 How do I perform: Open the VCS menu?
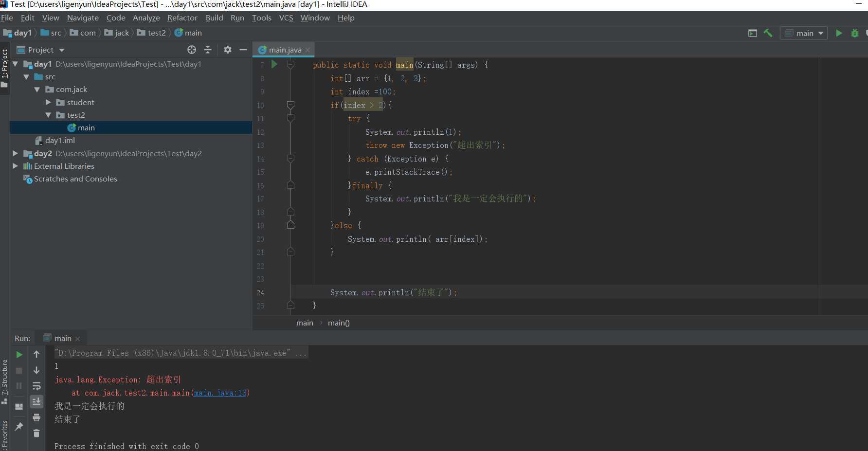(x=286, y=18)
